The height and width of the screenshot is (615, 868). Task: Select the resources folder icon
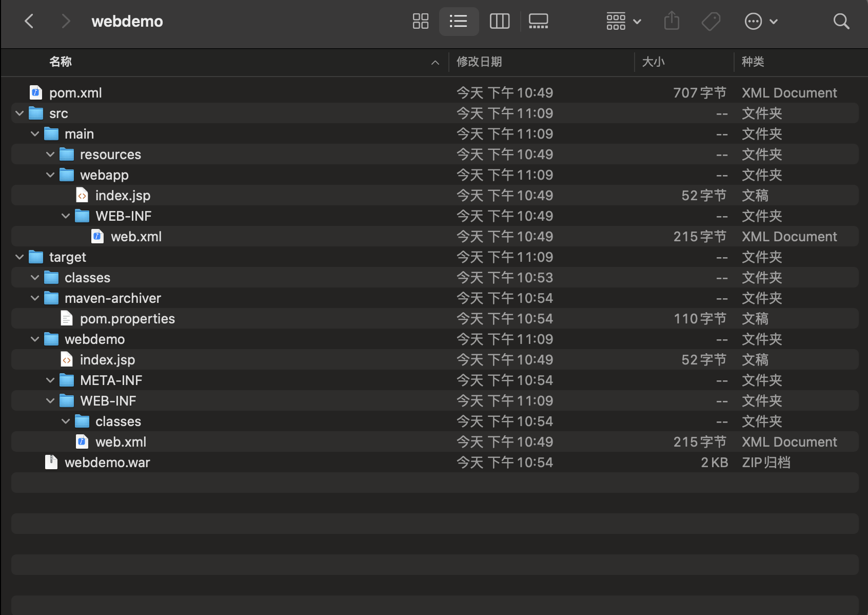tap(67, 154)
